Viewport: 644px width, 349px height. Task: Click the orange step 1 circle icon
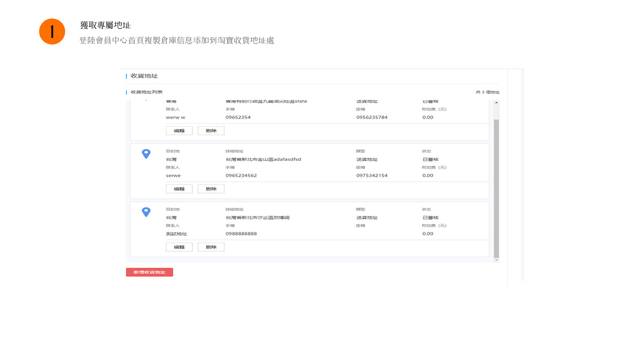52,31
